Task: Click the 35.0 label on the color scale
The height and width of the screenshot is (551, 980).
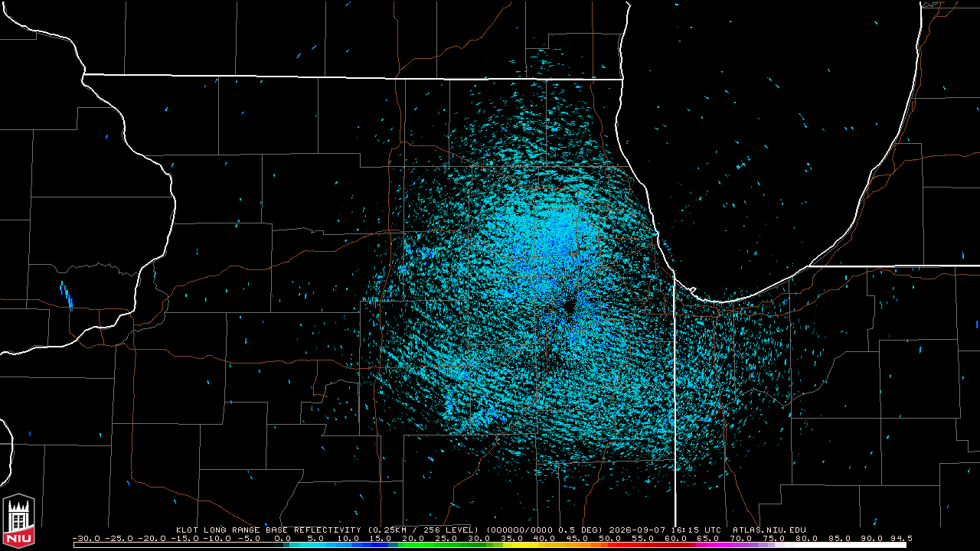Action: (511, 538)
